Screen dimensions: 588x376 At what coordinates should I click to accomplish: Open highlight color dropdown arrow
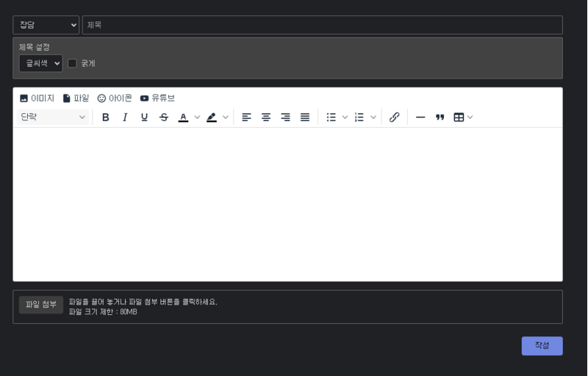[226, 117]
